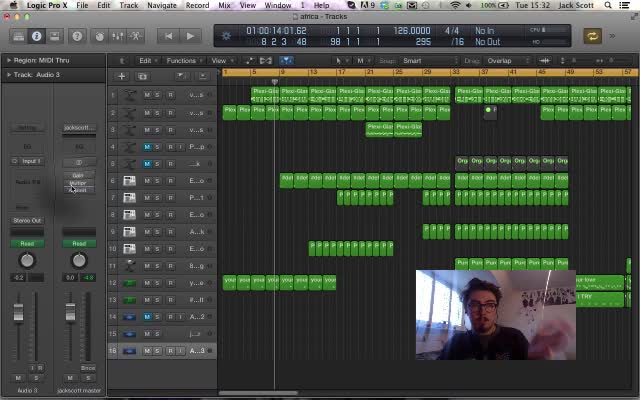The width and height of the screenshot is (640, 400).
Task: Click the automation show/hide icon
Action: (x=249, y=60)
